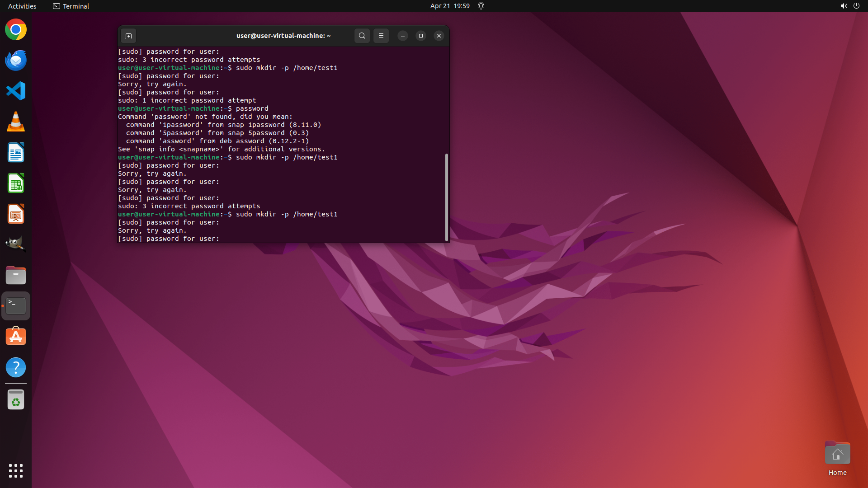
Task: Open the terminal hamburger menu
Action: 381,36
